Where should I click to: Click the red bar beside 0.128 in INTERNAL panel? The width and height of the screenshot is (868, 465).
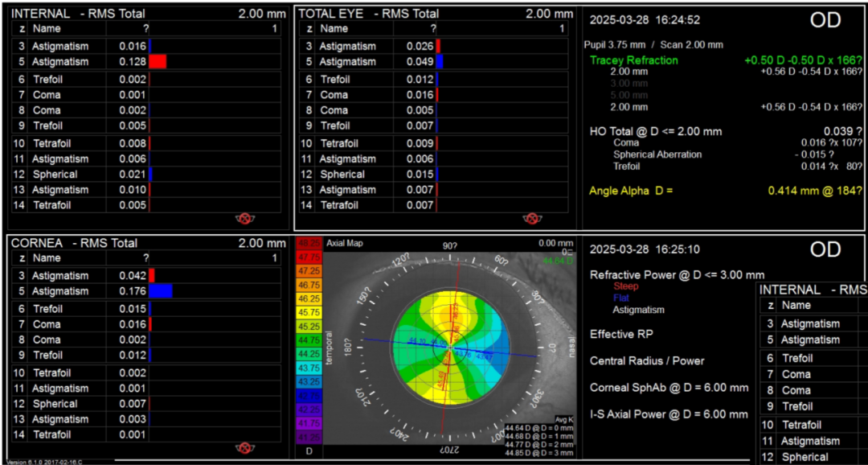coord(158,61)
